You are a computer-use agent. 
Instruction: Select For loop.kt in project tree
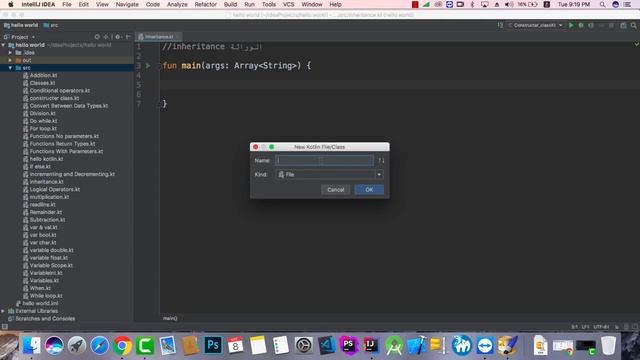coord(43,129)
